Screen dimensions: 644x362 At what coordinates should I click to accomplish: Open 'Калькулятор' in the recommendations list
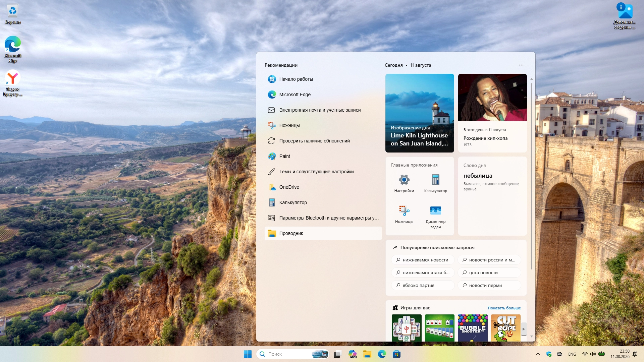[x=323, y=202]
